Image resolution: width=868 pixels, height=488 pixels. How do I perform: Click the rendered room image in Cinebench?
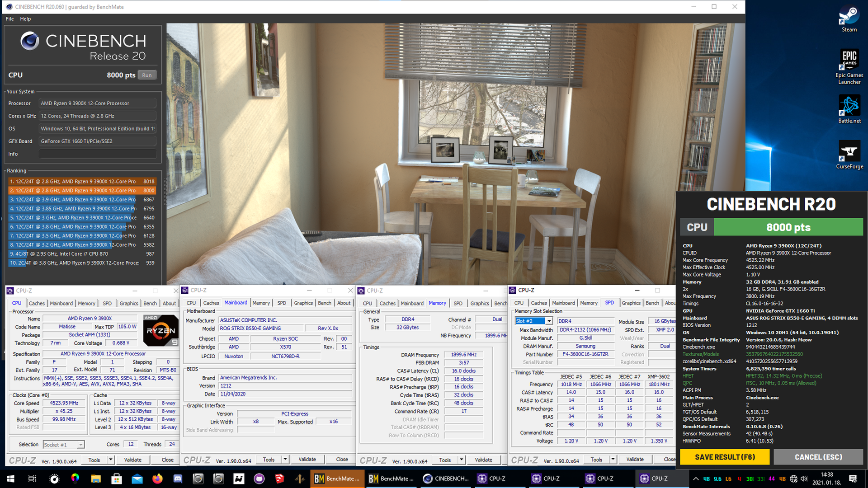click(x=456, y=154)
